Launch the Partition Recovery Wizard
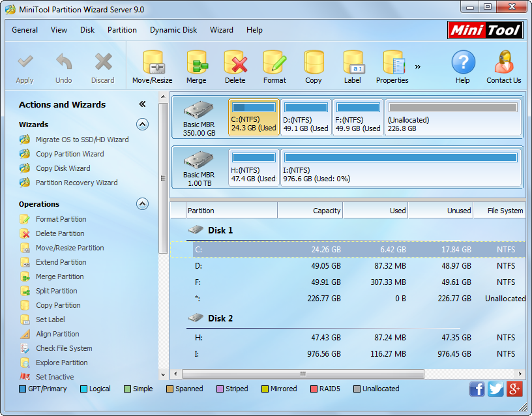 [x=77, y=183]
